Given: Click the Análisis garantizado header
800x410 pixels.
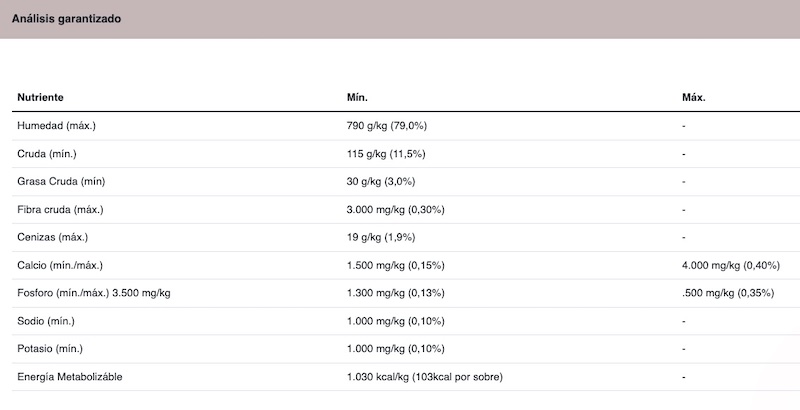Looking at the screenshot, I should [66, 19].
